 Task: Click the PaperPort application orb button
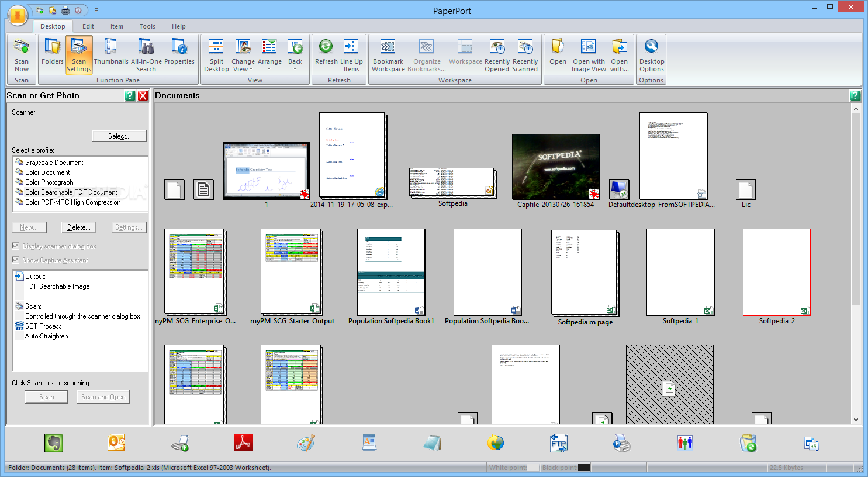point(18,16)
